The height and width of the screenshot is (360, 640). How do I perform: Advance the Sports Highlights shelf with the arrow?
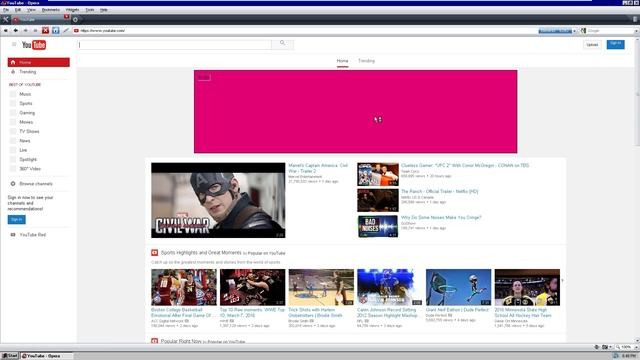pos(562,280)
